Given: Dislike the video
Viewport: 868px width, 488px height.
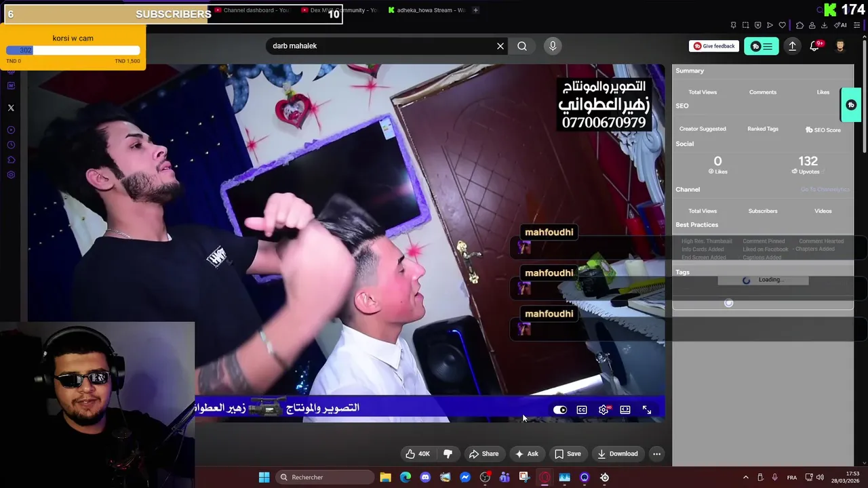Looking at the screenshot, I should click(x=448, y=454).
